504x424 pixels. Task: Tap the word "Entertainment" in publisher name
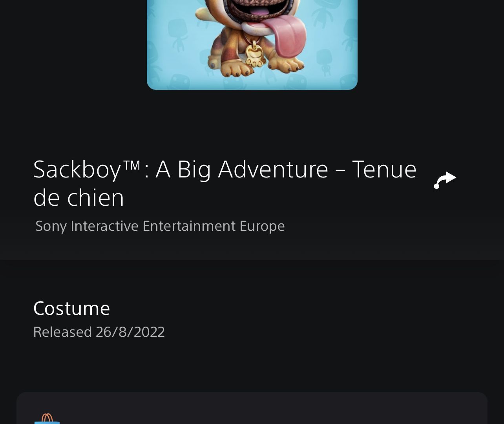(x=189, y=226)
